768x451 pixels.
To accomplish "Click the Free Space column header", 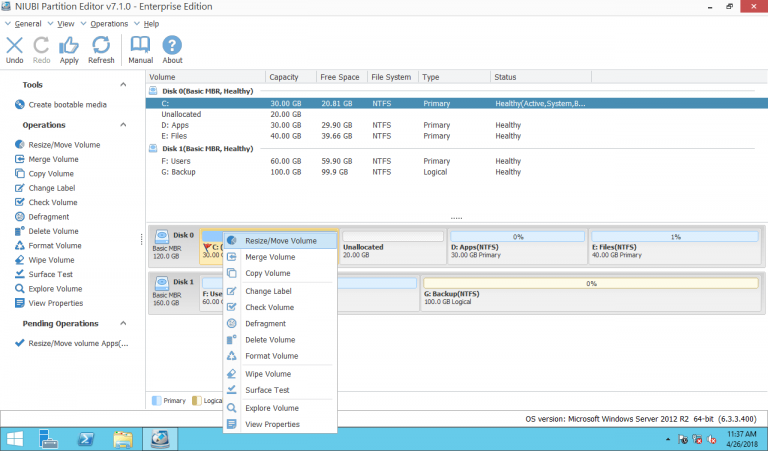I will [342, 77].
